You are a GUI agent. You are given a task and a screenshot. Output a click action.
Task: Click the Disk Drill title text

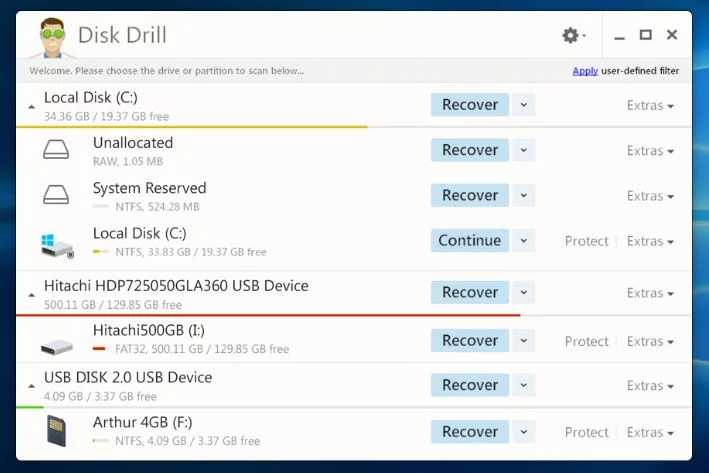(x=123, y=35)
